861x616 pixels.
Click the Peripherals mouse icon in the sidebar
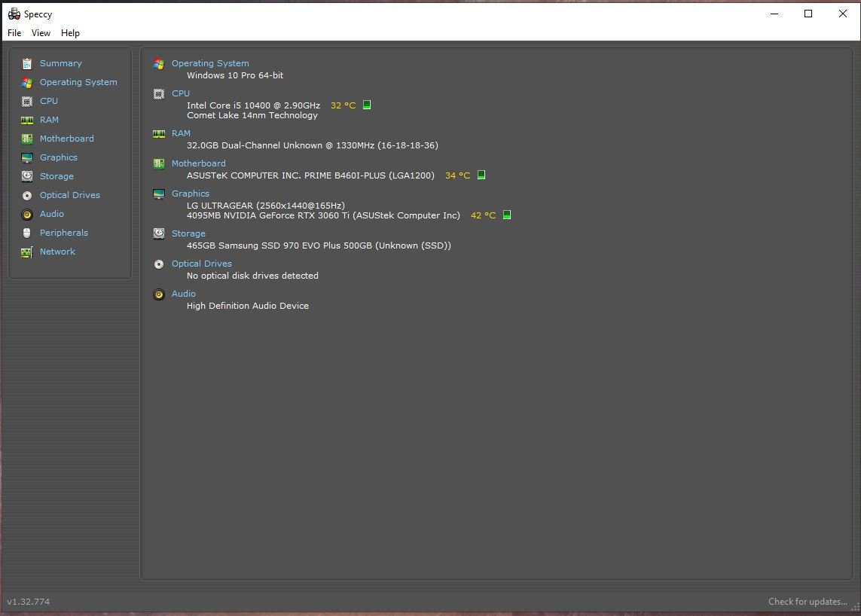pyautogui.click(x=27, y=233)
